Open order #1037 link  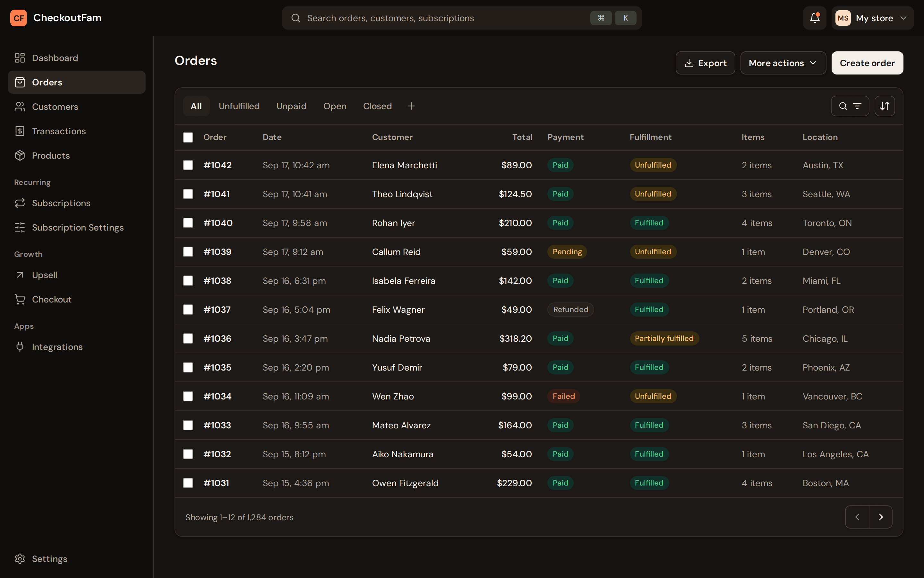point(217,310)
